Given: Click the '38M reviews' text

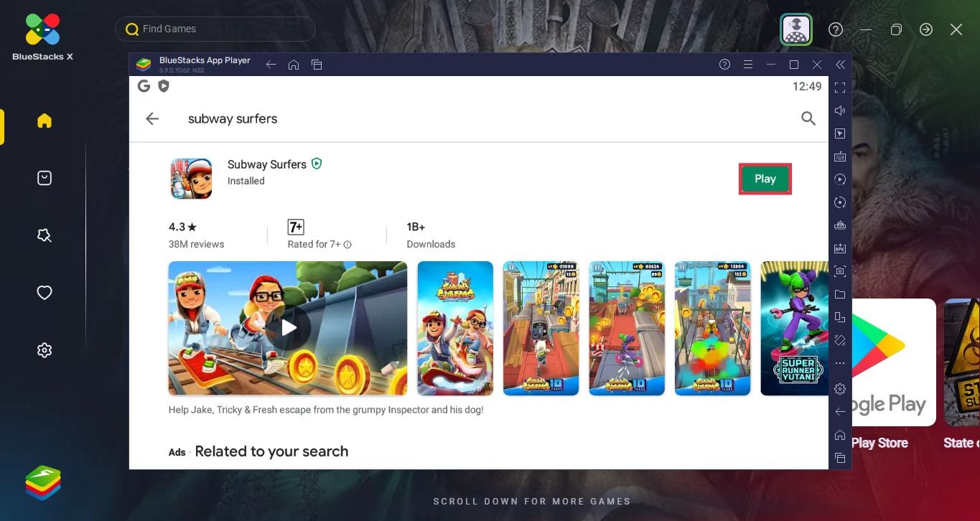Looking at the screenshot, I should [x=196, y=244].
